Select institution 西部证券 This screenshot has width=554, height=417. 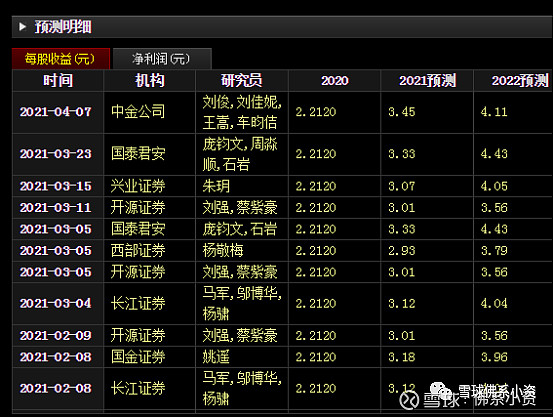click(x=138, y=251)
